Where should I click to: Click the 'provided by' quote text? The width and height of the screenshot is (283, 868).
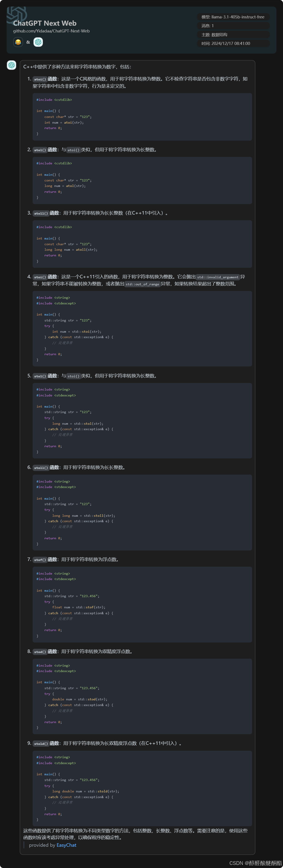(42, 845)
